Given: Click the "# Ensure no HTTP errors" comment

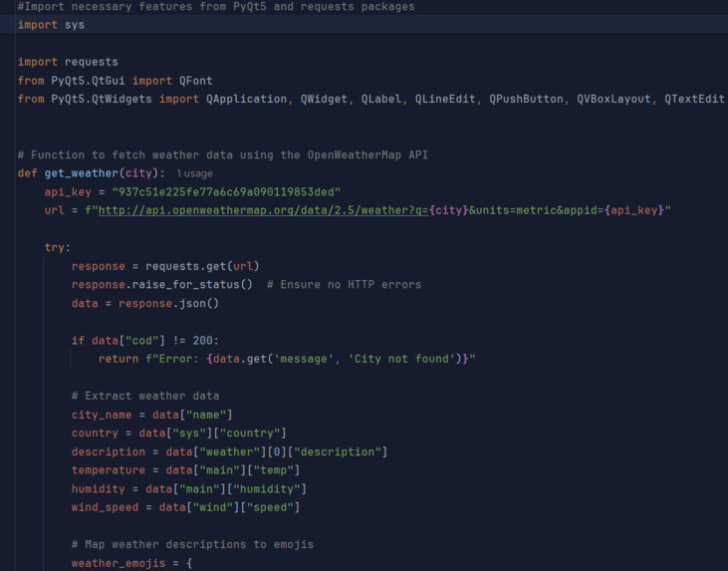Looking at the screenshot, I should coord(344,285).
